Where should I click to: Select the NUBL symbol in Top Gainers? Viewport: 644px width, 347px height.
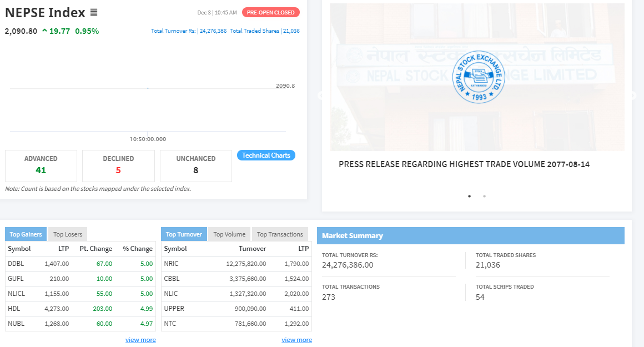click(x=16, y=324)
